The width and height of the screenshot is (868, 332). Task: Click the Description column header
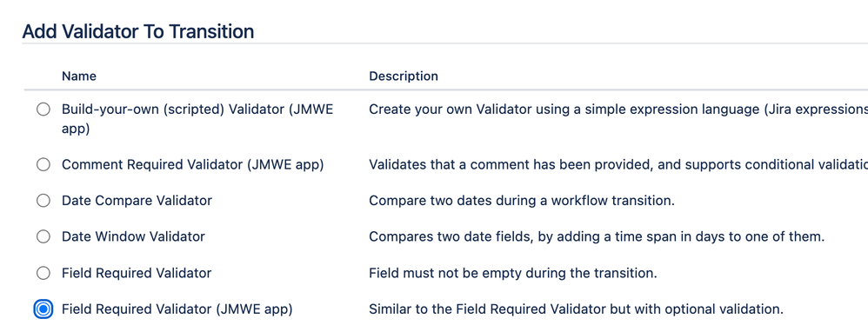tap(404, 76)
